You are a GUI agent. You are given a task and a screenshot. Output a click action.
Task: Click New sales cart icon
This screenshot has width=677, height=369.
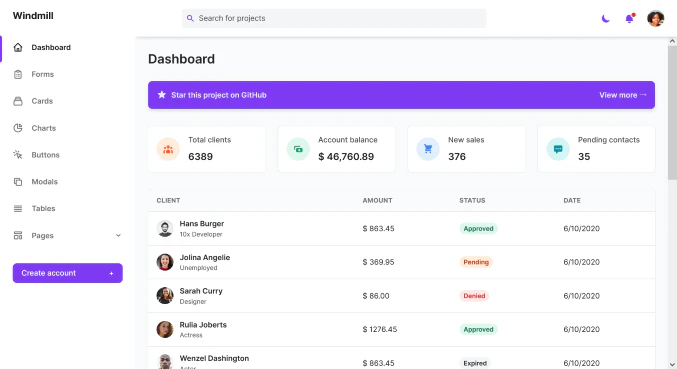[428, 149]
